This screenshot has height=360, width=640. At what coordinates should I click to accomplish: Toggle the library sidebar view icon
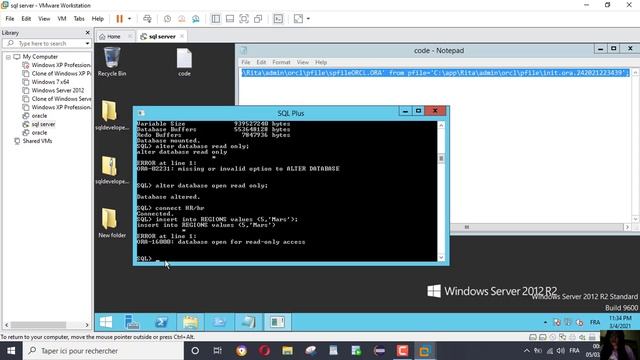click(216, 19)
